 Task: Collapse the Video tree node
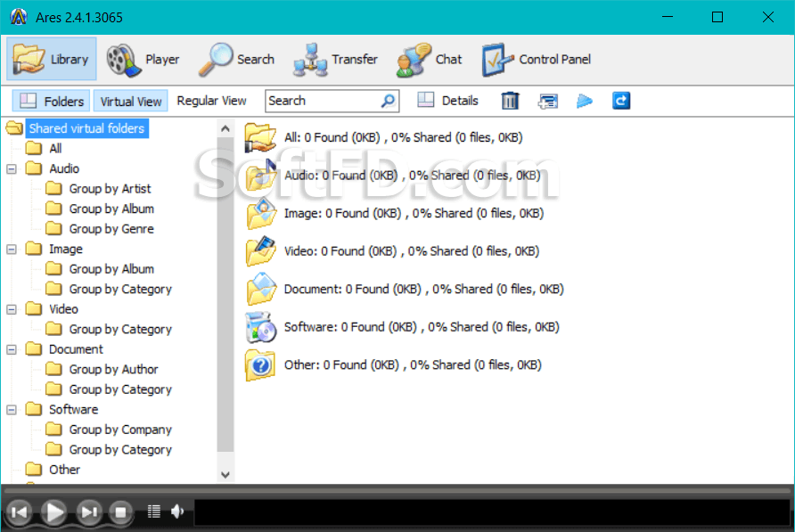click(x=12, y=309)
